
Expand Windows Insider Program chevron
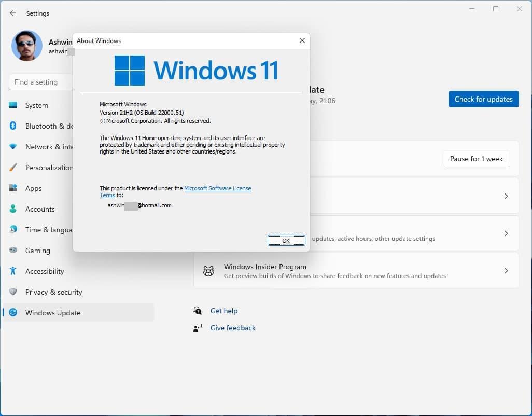[506, 271]
